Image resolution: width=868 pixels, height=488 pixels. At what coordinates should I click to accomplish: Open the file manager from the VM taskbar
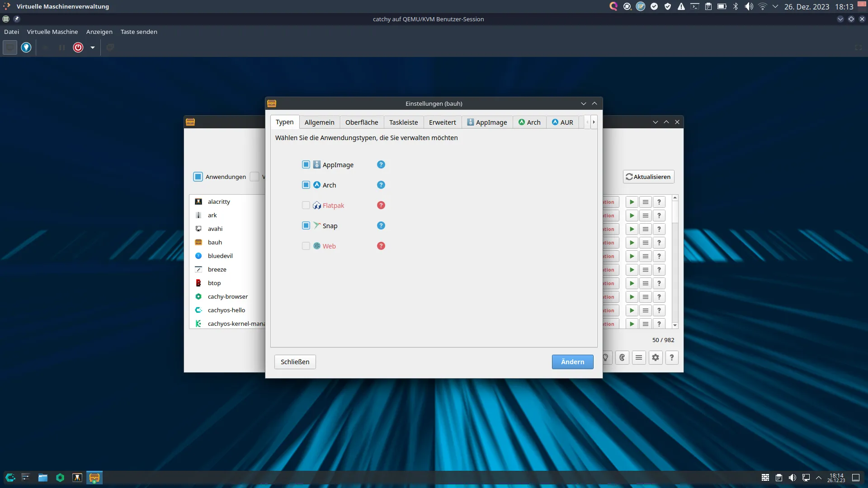click(43, 478)
